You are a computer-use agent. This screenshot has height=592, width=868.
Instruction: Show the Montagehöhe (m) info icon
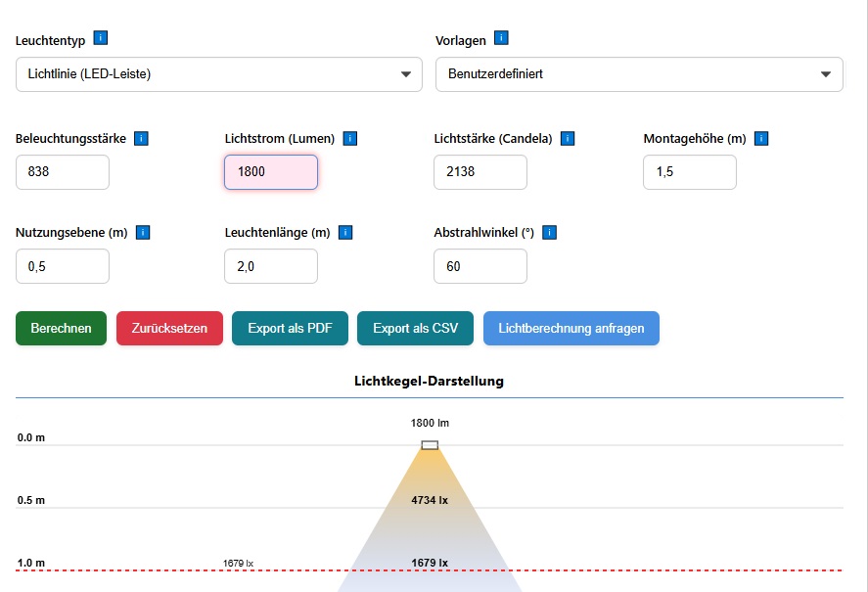[x=761, y=138]
